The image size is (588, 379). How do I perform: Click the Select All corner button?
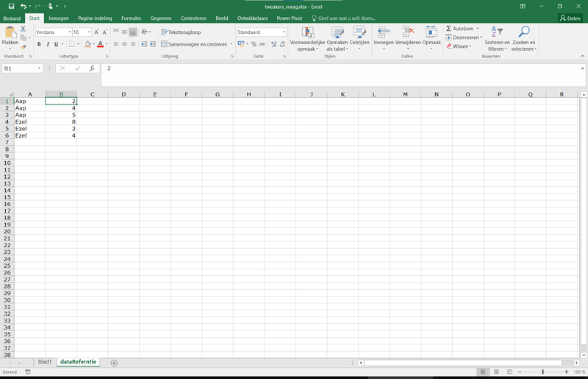[7, 94]
